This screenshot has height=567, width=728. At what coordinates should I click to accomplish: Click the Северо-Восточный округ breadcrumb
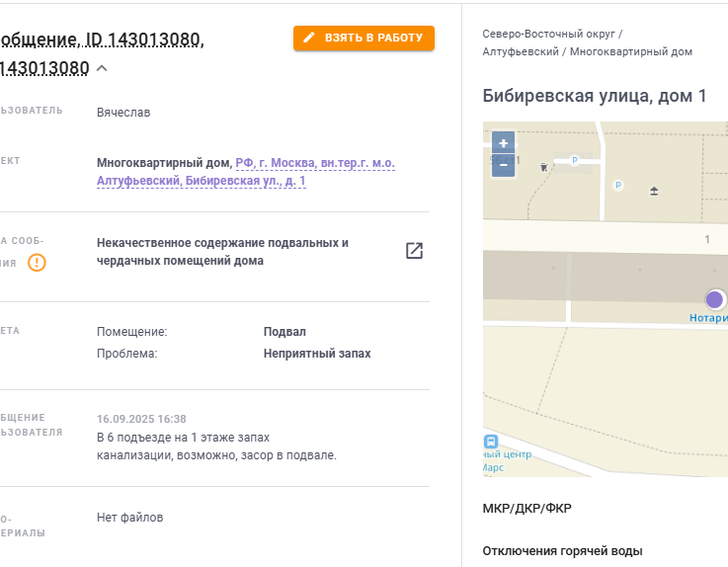[x=549, y=34]
